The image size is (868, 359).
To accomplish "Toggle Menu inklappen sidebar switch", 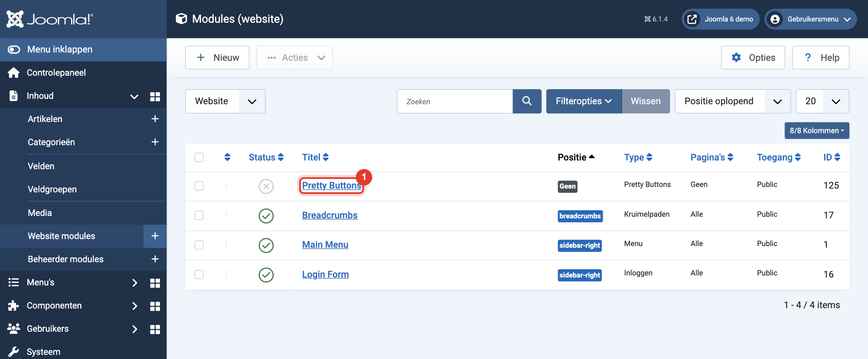I will pos(14,50).
